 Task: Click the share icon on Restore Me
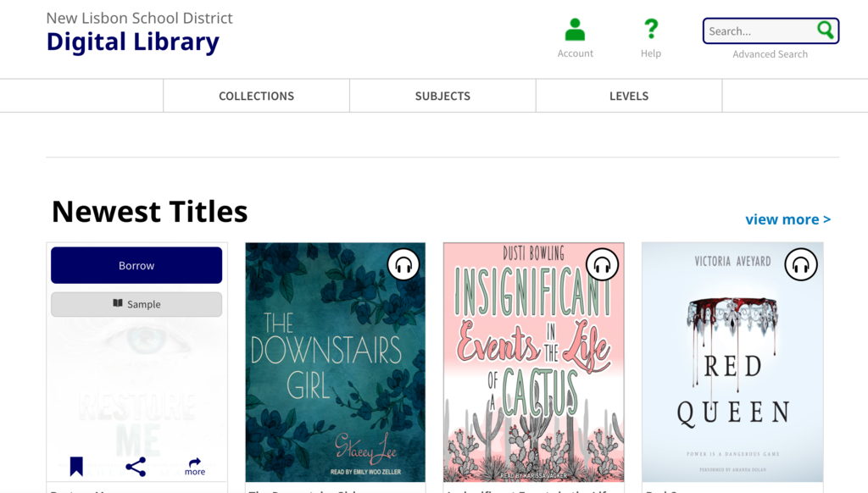click(x=136, y=467)
